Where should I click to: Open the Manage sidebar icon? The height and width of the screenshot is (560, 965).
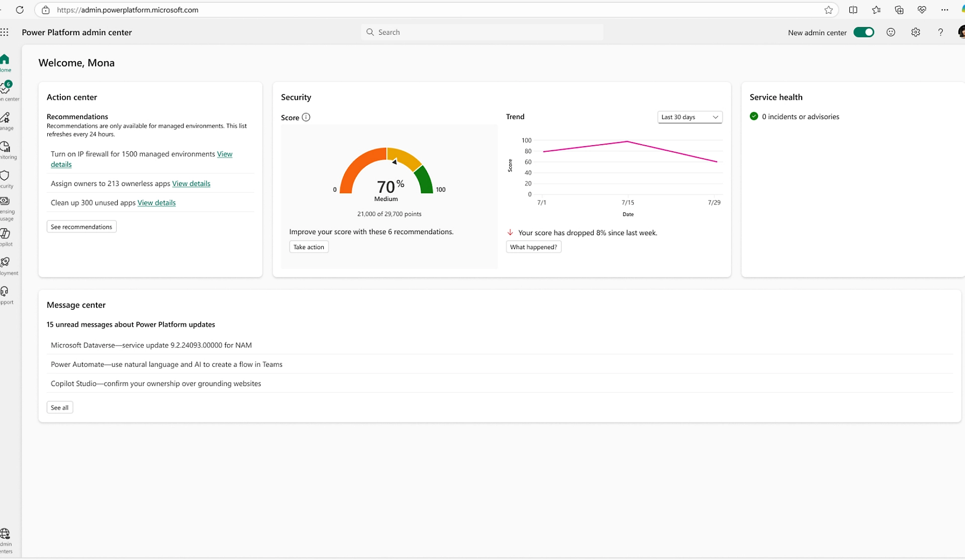tap(5, 119)
